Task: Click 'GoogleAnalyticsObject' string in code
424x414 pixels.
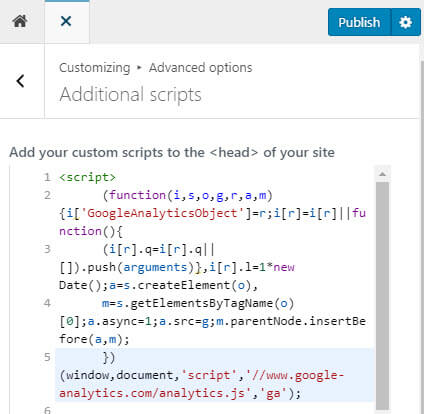Action: (x=162, y=213)
